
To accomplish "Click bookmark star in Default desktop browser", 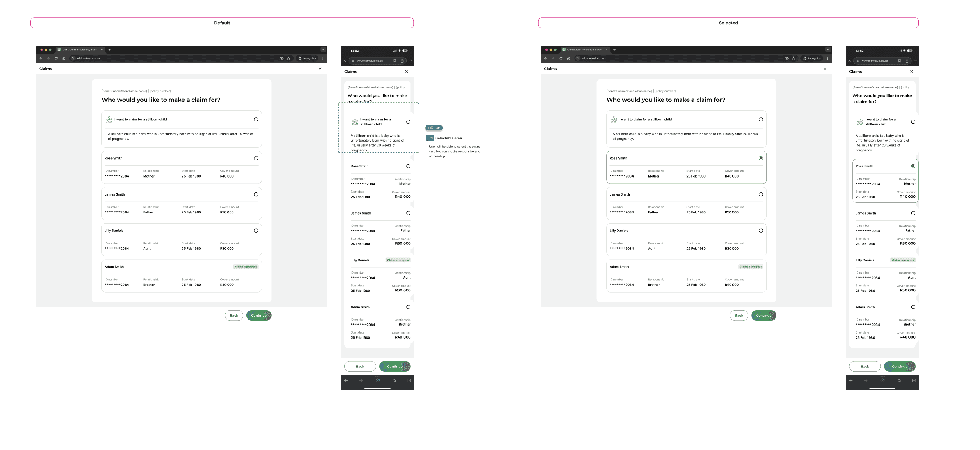I will (x=289, y=58).
